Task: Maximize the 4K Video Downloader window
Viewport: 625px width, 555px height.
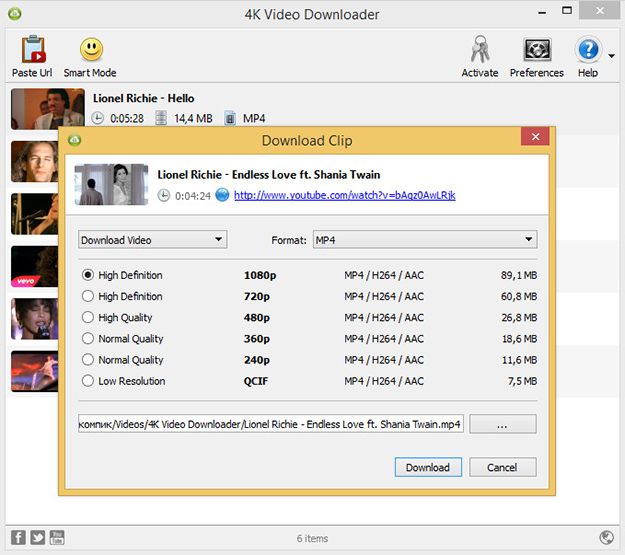Action: 567,11
